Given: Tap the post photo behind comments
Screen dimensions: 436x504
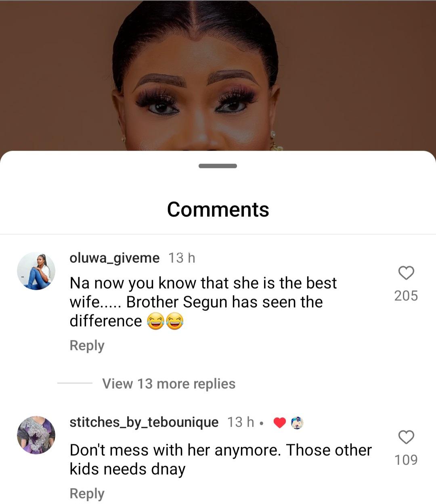Looking at the screenshot, I should (x=218, y=73).
